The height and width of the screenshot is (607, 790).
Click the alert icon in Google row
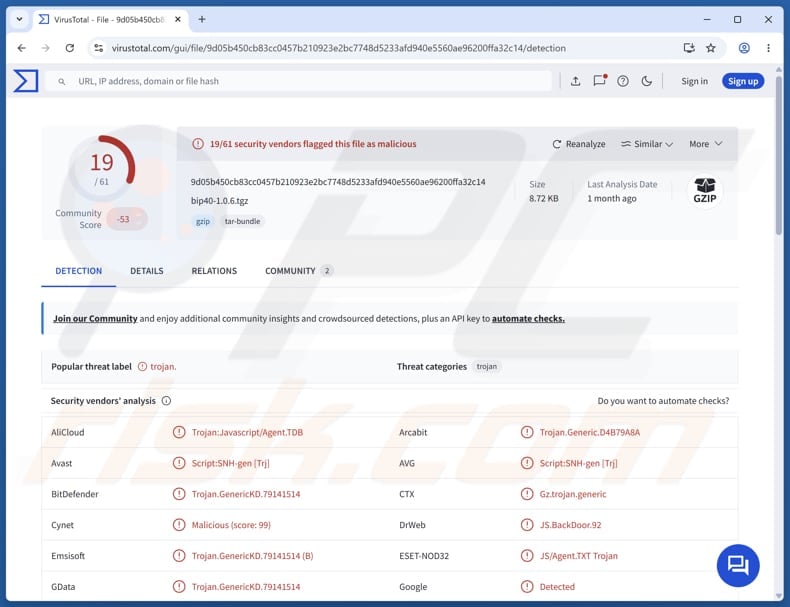tap(527, 586)
